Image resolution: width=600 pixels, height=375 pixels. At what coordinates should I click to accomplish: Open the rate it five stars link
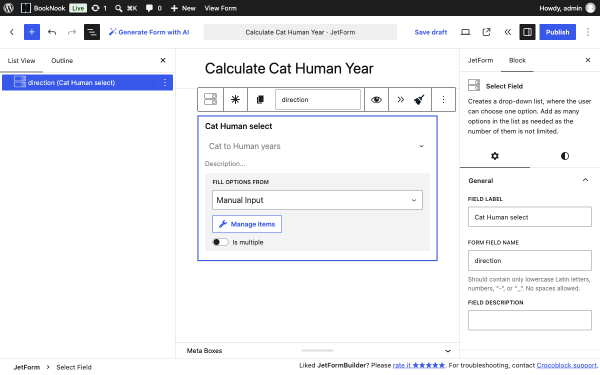pos(419,365)
